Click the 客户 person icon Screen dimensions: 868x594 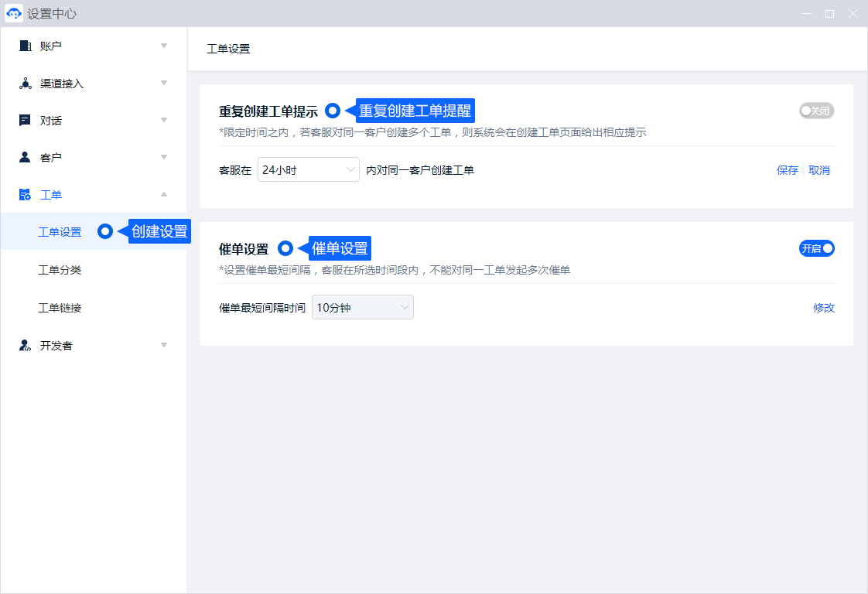[25, 158]
